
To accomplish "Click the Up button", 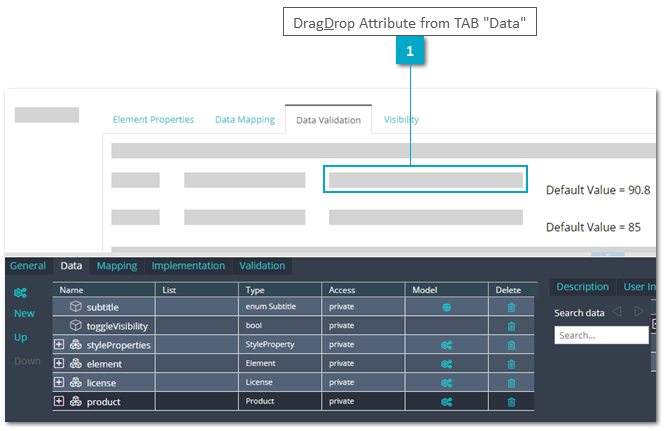I will point(20,337).
